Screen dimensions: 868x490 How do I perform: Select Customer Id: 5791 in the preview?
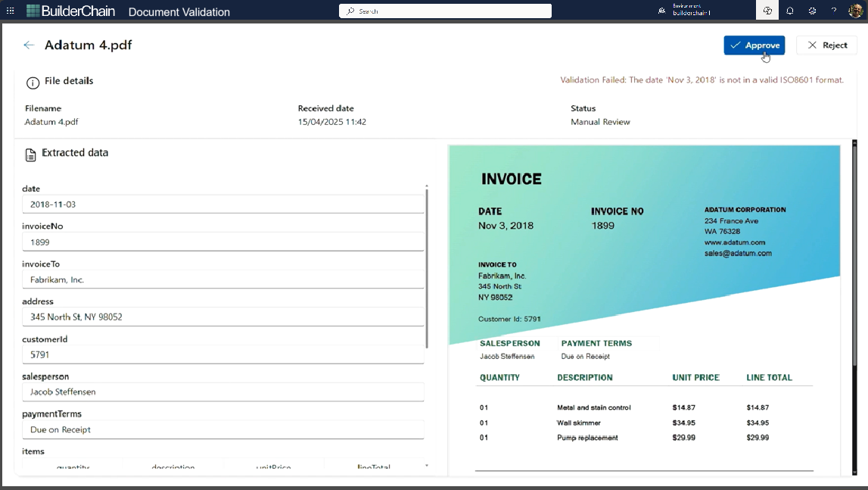point(509,319)
